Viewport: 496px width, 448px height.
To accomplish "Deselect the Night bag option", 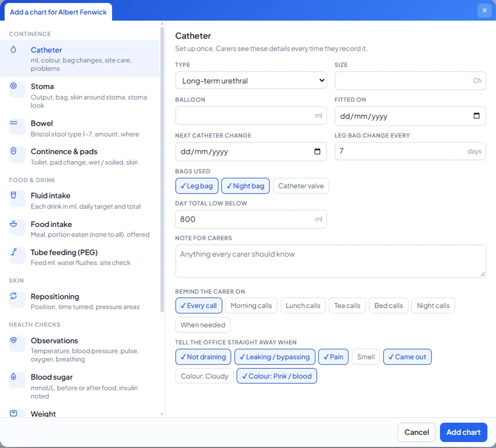I will point(246,186).
